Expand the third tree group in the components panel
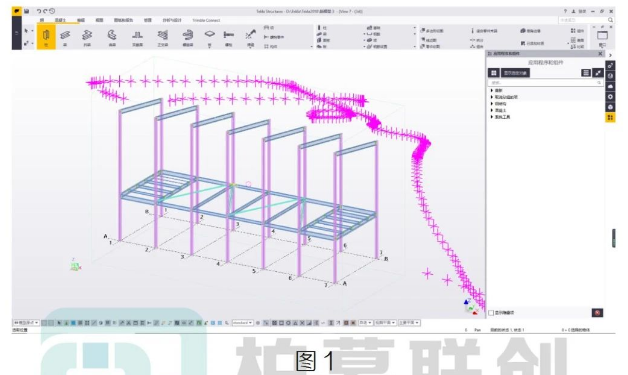Viewport: 628px width, 375px height. click(492, 104)
